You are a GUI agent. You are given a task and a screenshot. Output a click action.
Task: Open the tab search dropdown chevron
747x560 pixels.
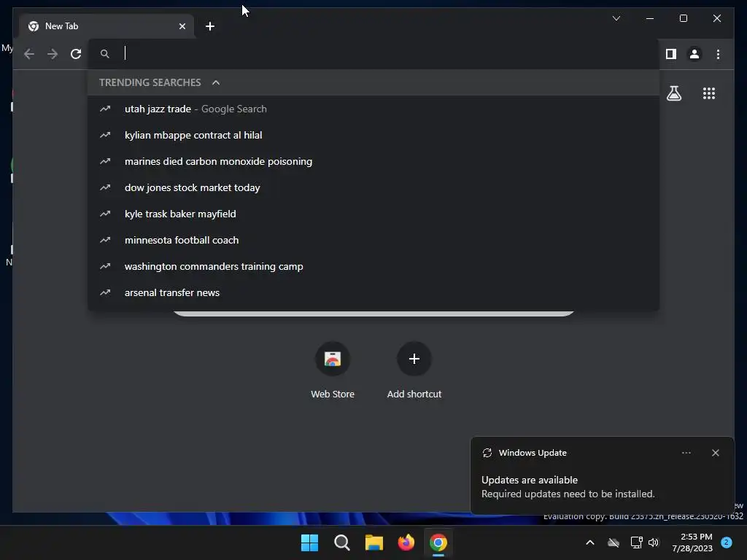pos(616,18)
